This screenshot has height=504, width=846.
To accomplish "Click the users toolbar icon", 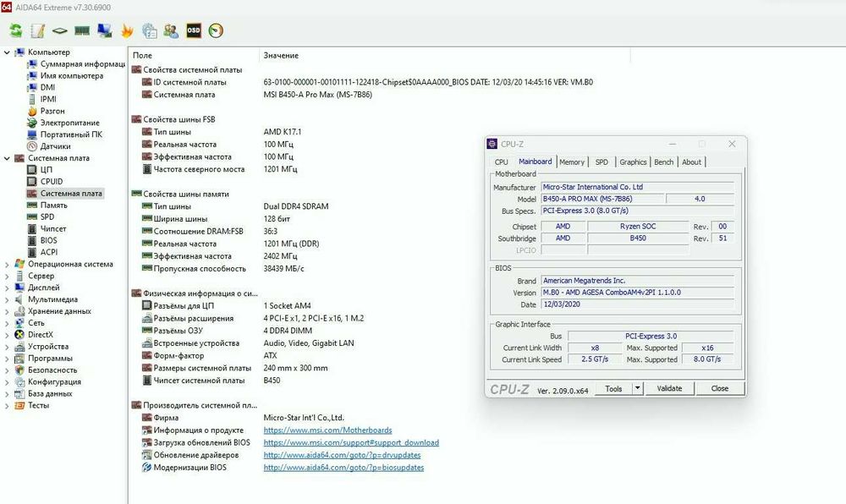I will 171,30.
